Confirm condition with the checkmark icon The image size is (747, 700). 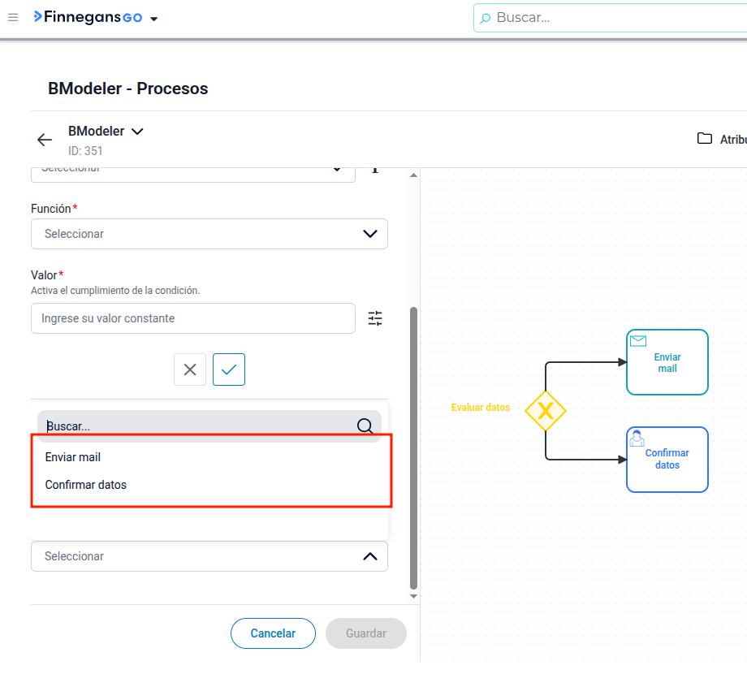coord(229,369)
